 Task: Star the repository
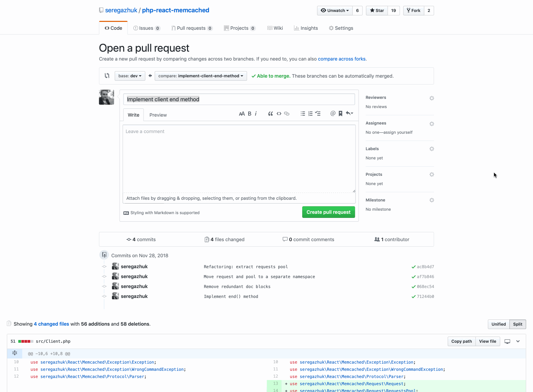click(377, 11)
